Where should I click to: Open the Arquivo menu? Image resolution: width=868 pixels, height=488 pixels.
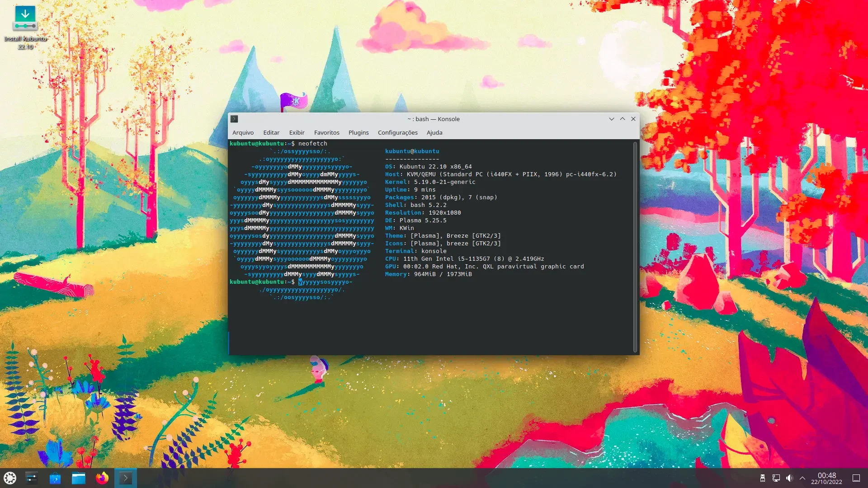(243, 132)
